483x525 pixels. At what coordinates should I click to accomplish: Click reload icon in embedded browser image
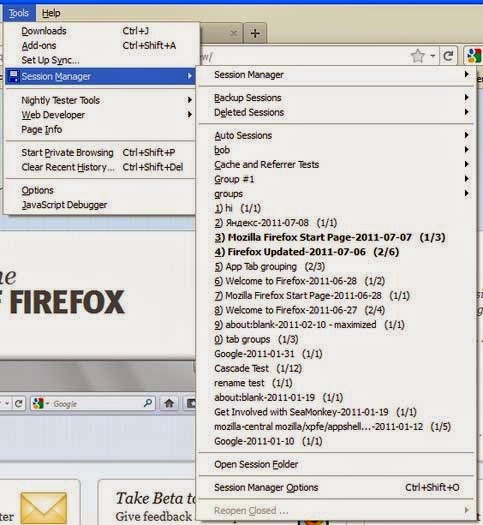pos(18,404)
